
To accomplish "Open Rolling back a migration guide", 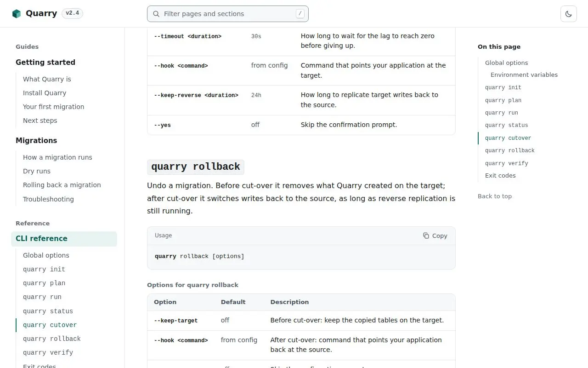I will [62, 185].
